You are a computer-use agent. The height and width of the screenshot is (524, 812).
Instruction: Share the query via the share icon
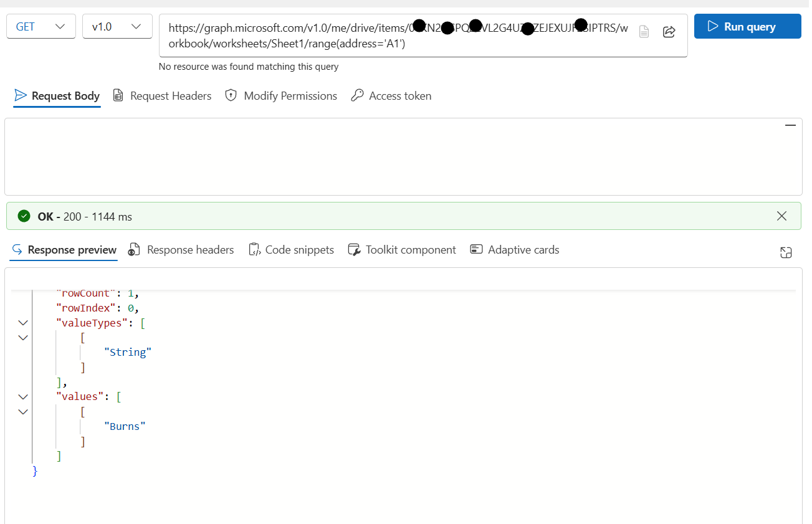669,32
